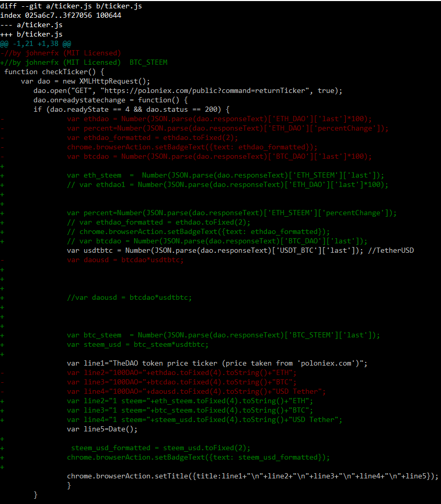Click the 'diff --git a/ticker.js b/ticker.js' header line
The height and width of the screenshot is (504, 441).
71,6
